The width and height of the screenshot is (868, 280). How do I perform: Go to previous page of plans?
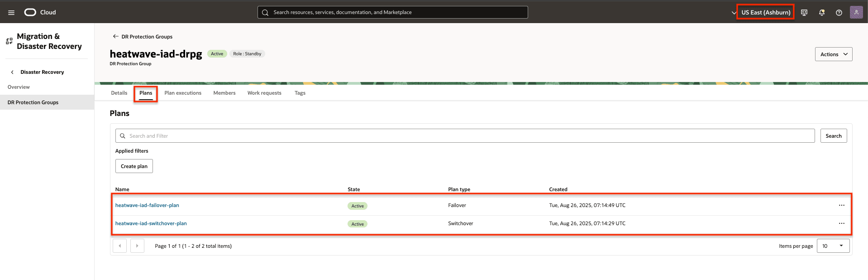119,246
